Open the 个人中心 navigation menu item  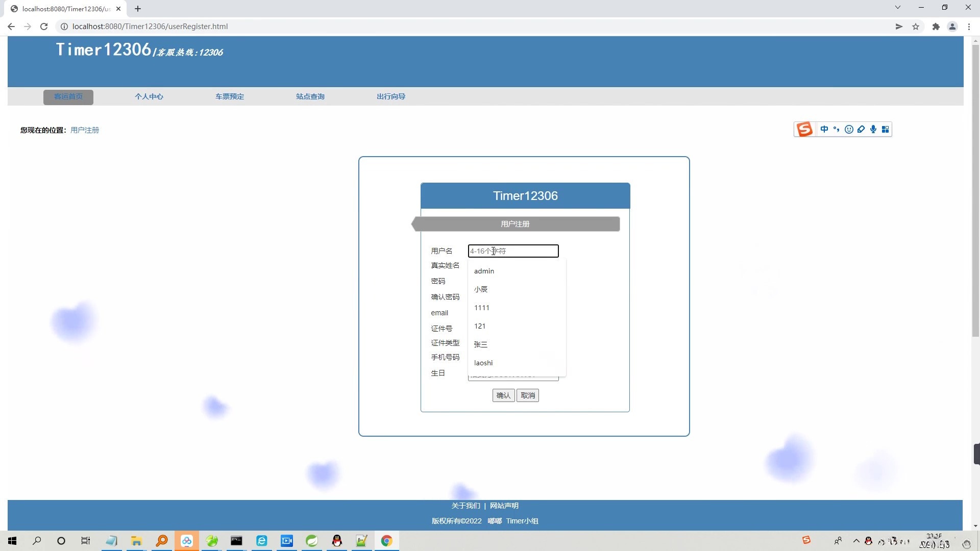click(149, 96)
